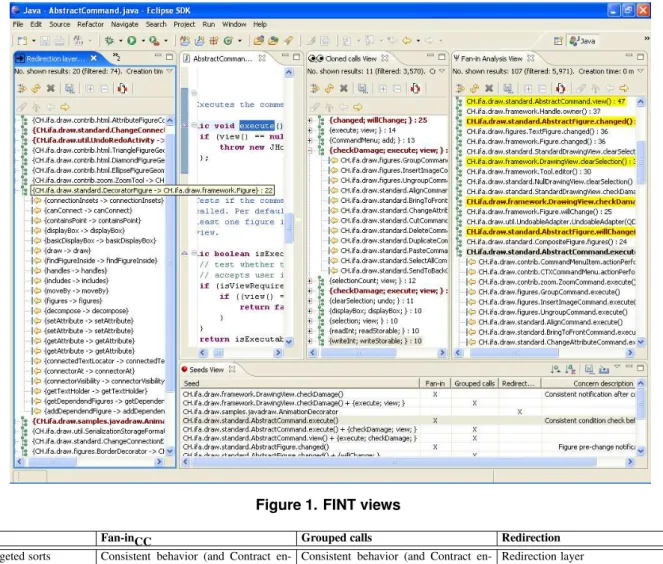The image size is (663, 564).
Task: Open the view menu triangle of Fan-in Analysis View
Action: pos(640,71)
